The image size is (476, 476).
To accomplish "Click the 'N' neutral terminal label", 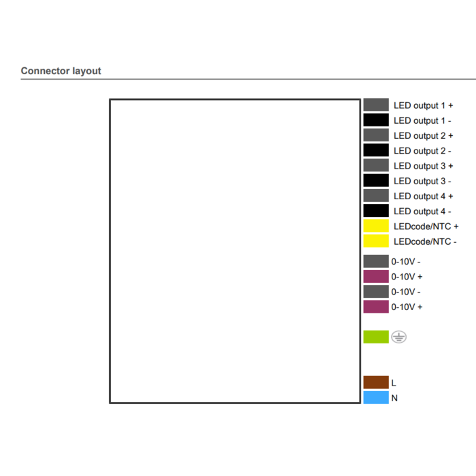I will (x=394, y=398).
